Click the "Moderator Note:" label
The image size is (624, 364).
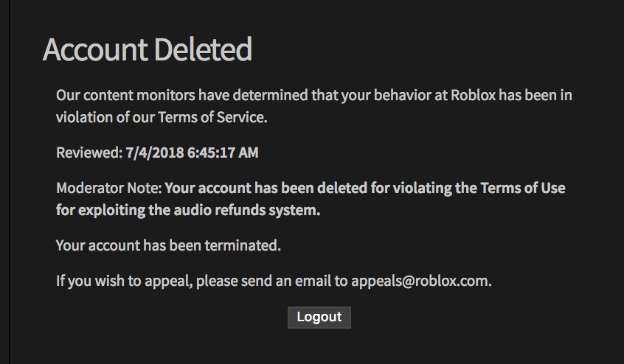tap(108, 188)
